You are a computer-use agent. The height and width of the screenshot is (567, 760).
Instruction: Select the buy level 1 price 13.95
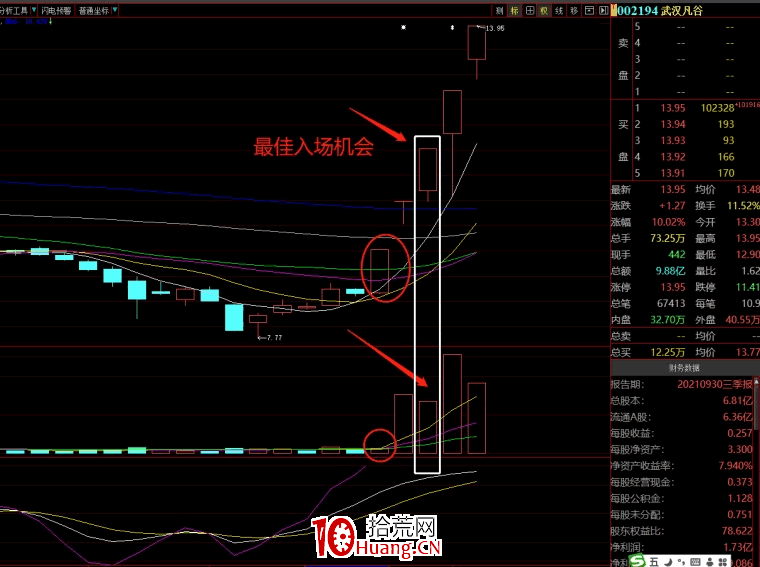click(673, 108)
